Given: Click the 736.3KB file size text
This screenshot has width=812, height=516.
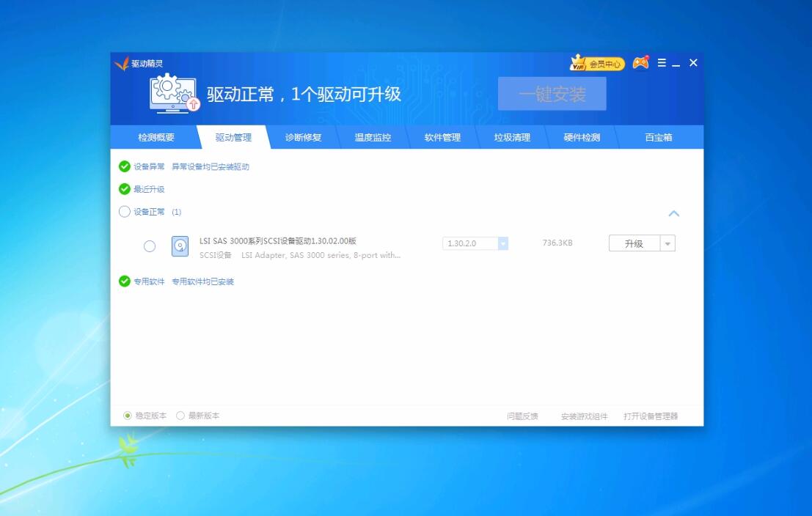Looking at the screenshot, I should tap(557, 243).
